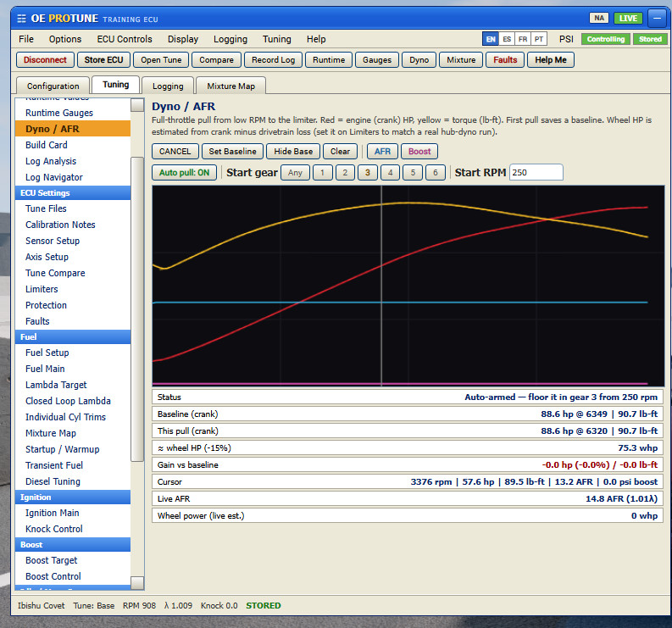Screen dimensions: 672x628
Task: Switch to the Mixture Map tab
Action: [x=231, y=86]
